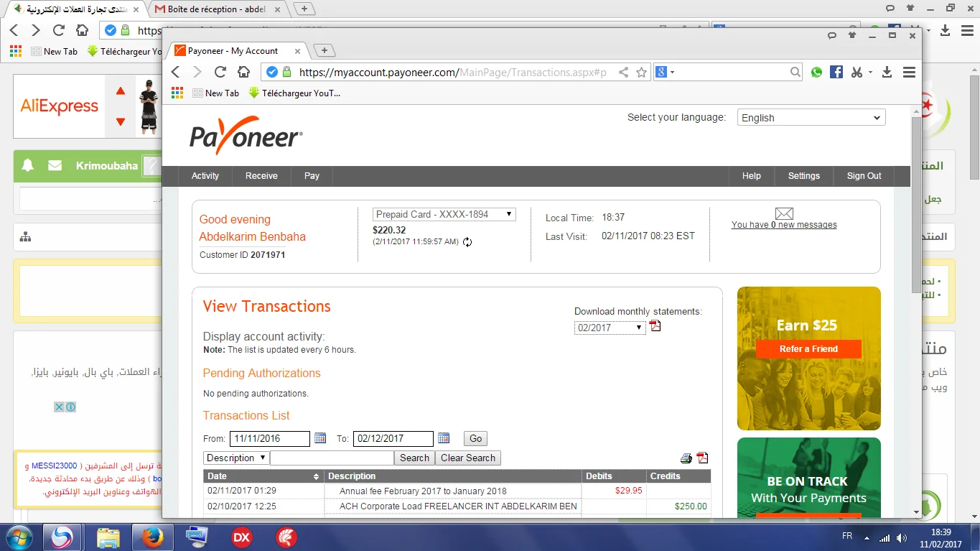Click the print transactions icon

pyautogui.click(x=686, y=458)
